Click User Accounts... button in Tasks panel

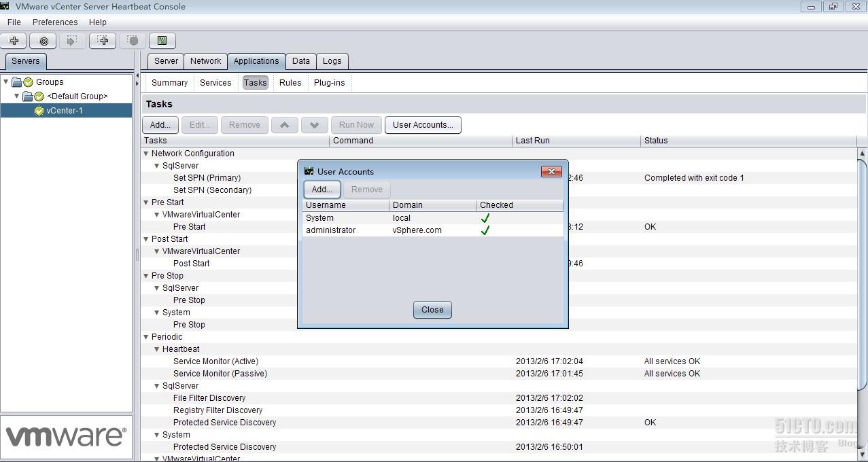[x=423, y=125]
